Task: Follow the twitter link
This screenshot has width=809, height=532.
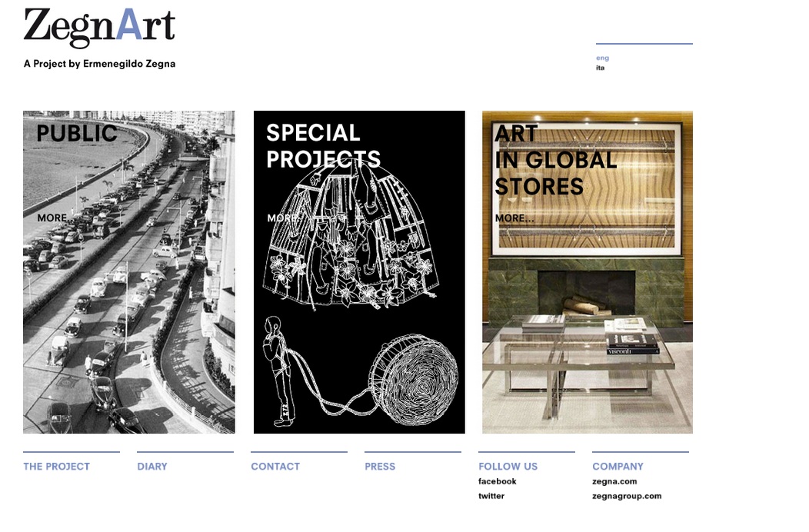Action: (x=491, y=496)
